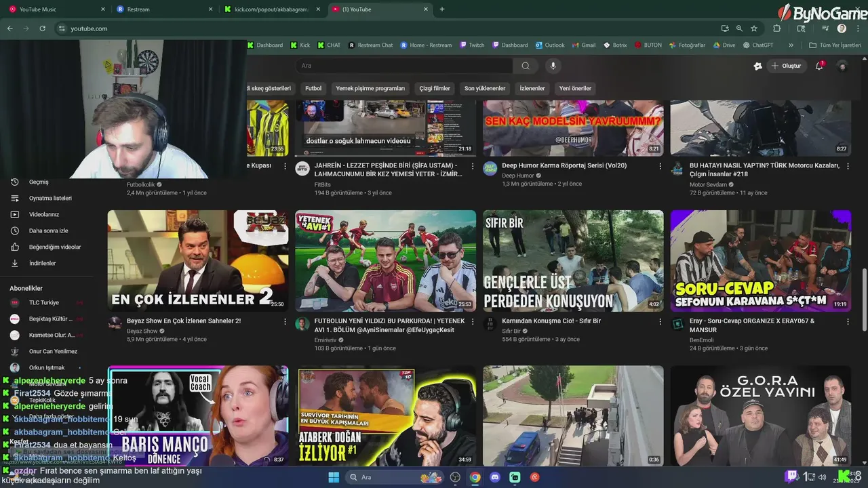Open Discord from the taskbar
Screen dimensions: 868x488
click(495, 477)
